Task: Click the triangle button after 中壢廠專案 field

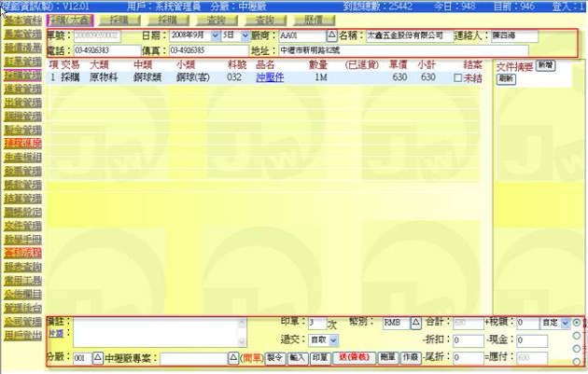Action: click(x=233, y=357)
